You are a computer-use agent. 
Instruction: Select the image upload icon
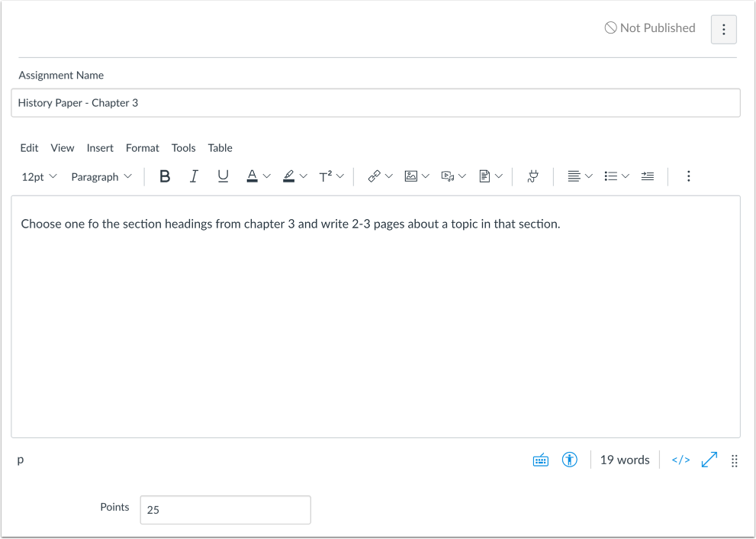412,176
